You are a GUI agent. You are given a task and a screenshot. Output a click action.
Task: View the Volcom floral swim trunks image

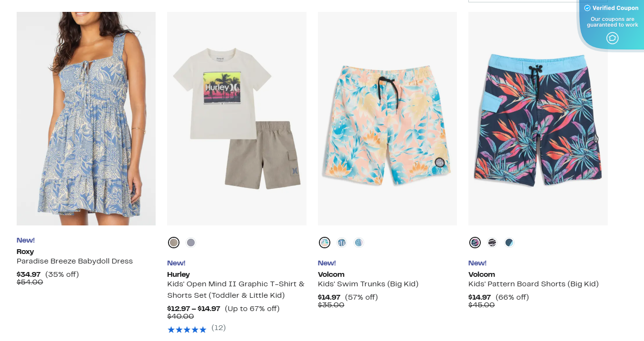387,118
